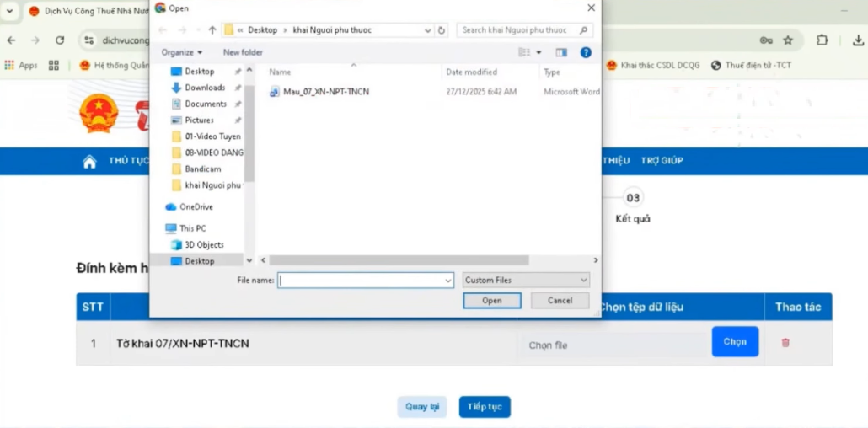Open the view options dropdown arrow
Viewport: 868px width, 428px height.
(x=539, y=52)
